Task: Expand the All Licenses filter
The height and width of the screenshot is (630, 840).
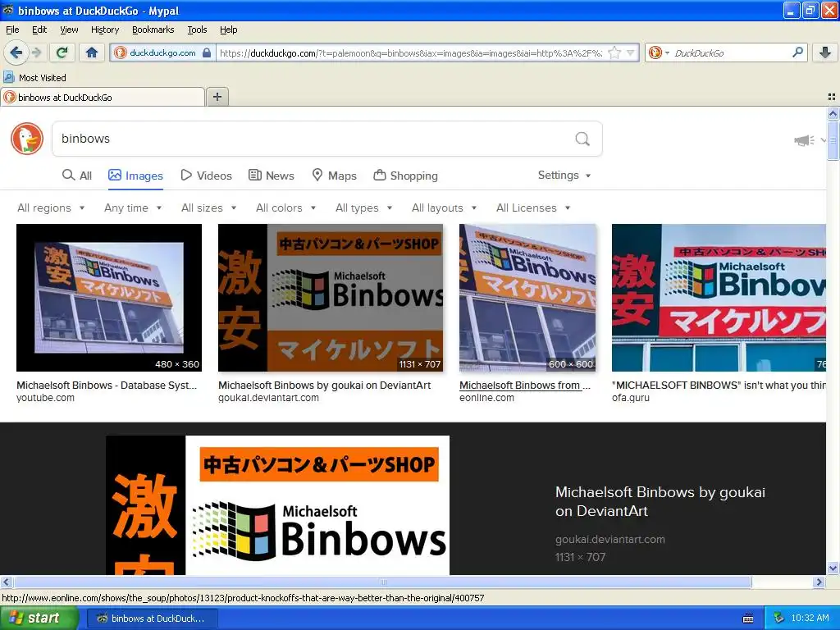Action: click(x=533, y=208)
